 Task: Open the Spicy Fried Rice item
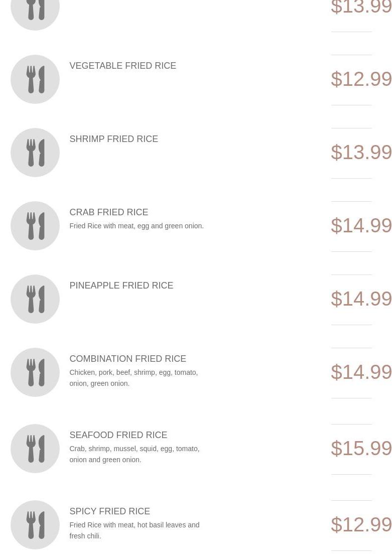[109, 511]
